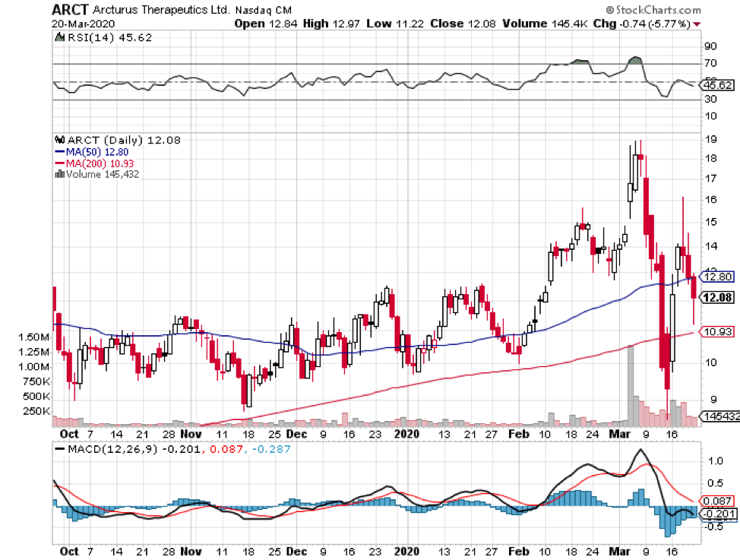Click the Feb label on date axis
This screenshot has height=560, width=740.
click(x=518, y=434)
